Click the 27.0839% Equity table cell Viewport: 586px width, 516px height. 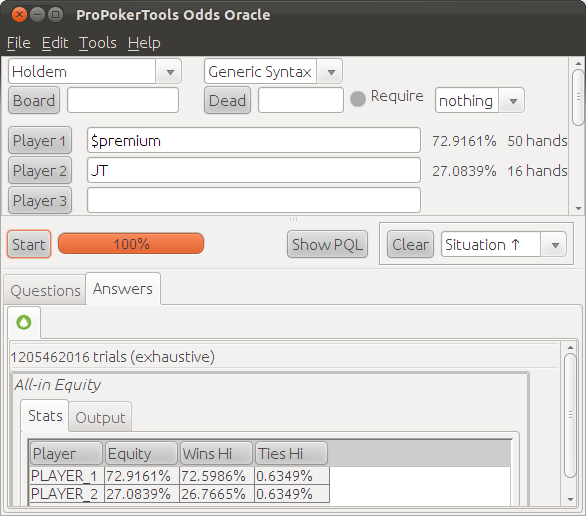click(142, 494)
